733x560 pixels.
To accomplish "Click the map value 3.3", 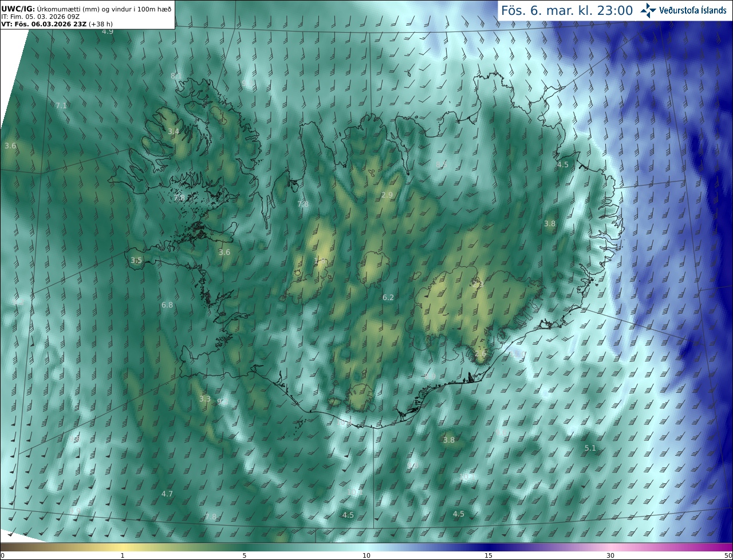I will point(205,399).
